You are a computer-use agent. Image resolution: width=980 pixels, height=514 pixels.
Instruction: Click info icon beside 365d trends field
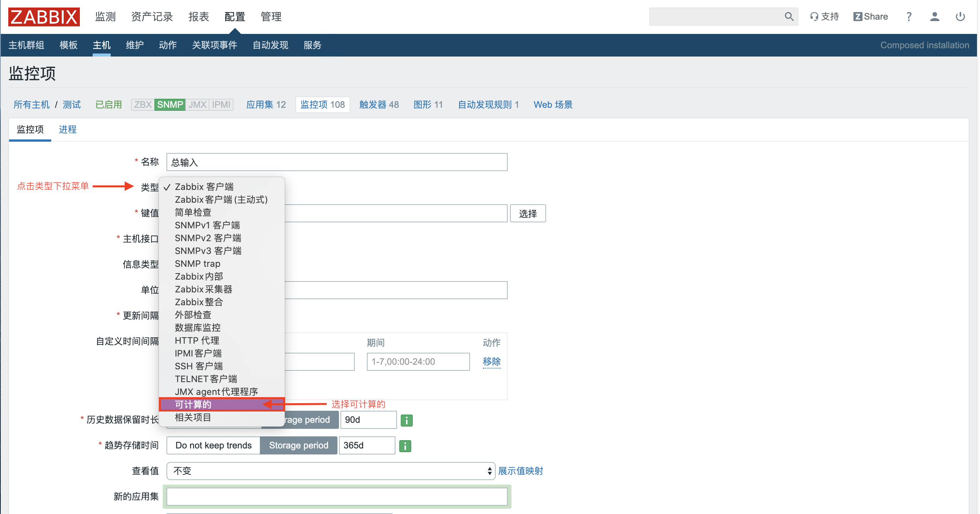click(405, 446)
